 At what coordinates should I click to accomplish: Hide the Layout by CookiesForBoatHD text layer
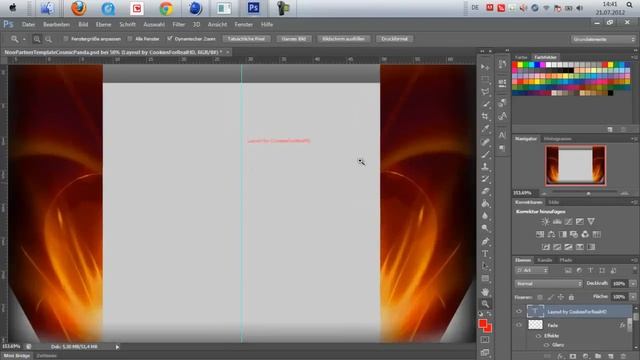tap(519, 311)
